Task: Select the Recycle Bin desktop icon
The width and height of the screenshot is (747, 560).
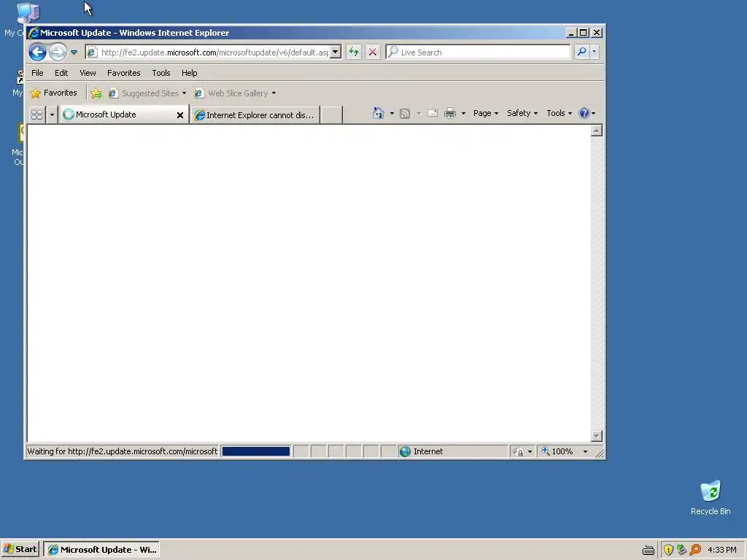Action: click(711, 497)
